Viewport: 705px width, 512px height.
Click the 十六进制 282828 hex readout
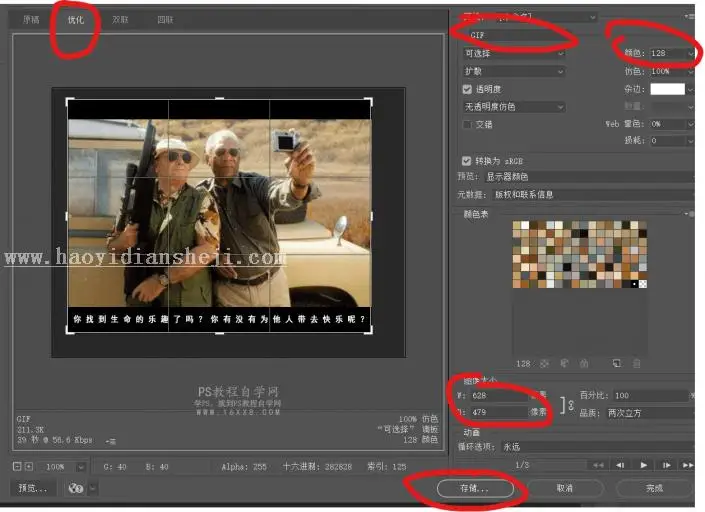(317, 467)
